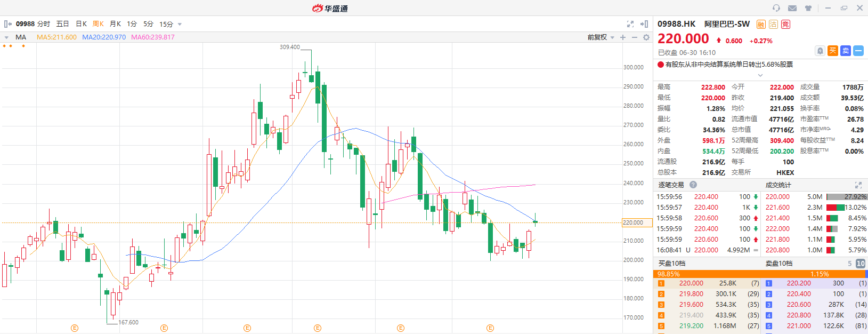Click the volume bar for price 221.600
The width and height of the screenshot is (868, 334).
coord(835,208)
